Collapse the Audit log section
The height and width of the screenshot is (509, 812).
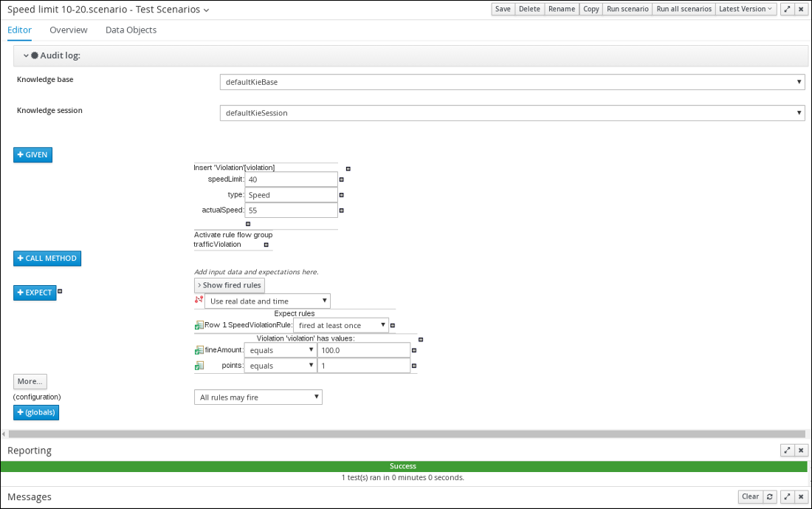point(26,55)
